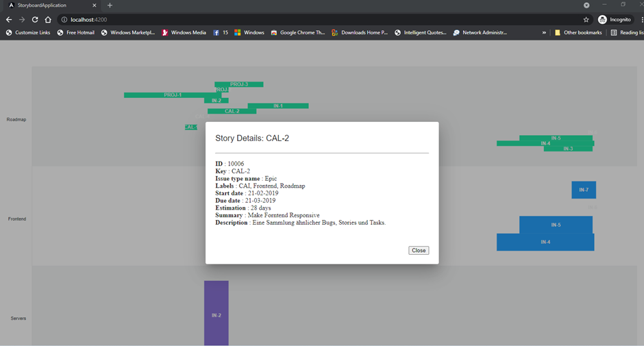Open Windows Media bookmark

(x=184, y=32)
